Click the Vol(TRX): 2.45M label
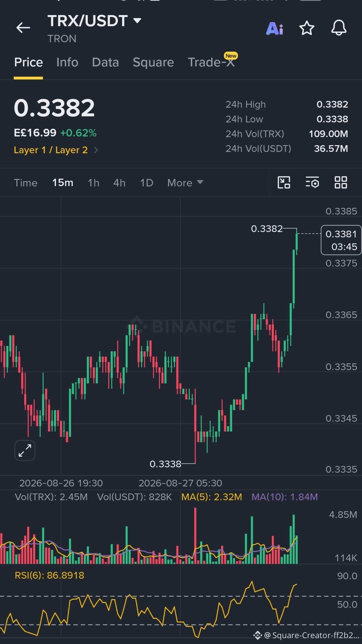Image resolution: width=362 pixels, height=644 pixels. point(51,497)
